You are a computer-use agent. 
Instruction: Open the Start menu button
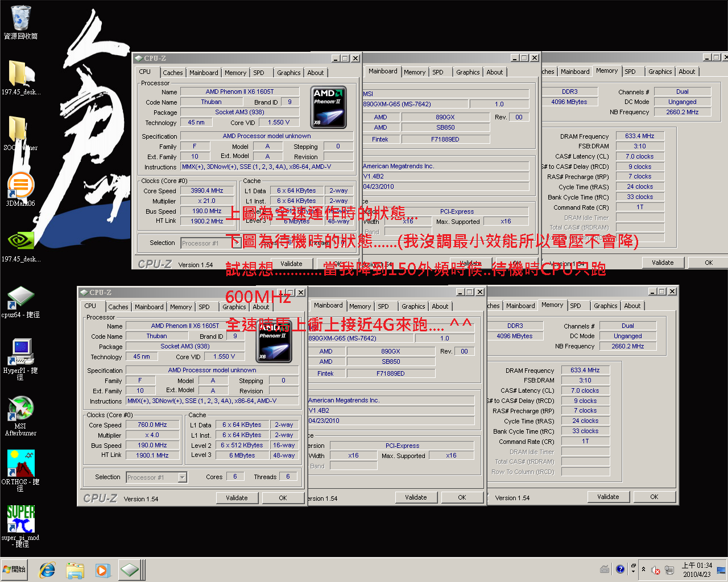tap(14, 569)
